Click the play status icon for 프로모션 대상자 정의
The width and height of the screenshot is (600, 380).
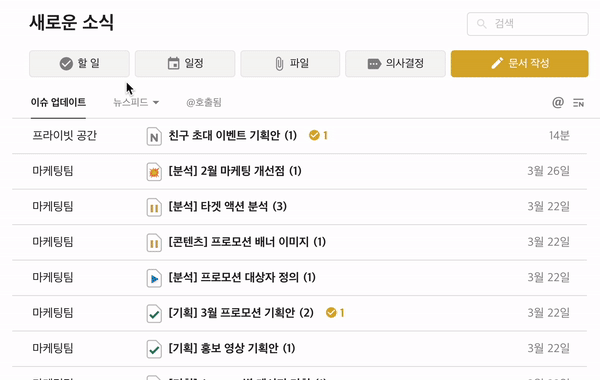154,278
